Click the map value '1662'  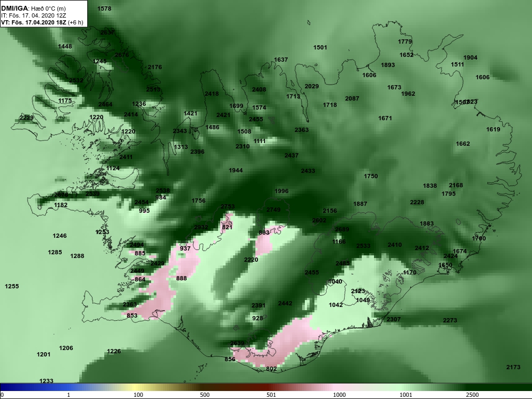[x=463, y=144]
